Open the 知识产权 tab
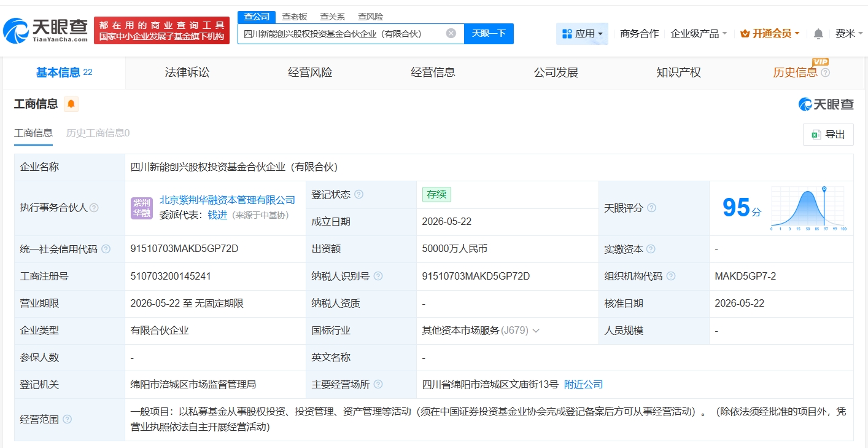The width and height of the screenshot is (868, 448). (678, 73)
